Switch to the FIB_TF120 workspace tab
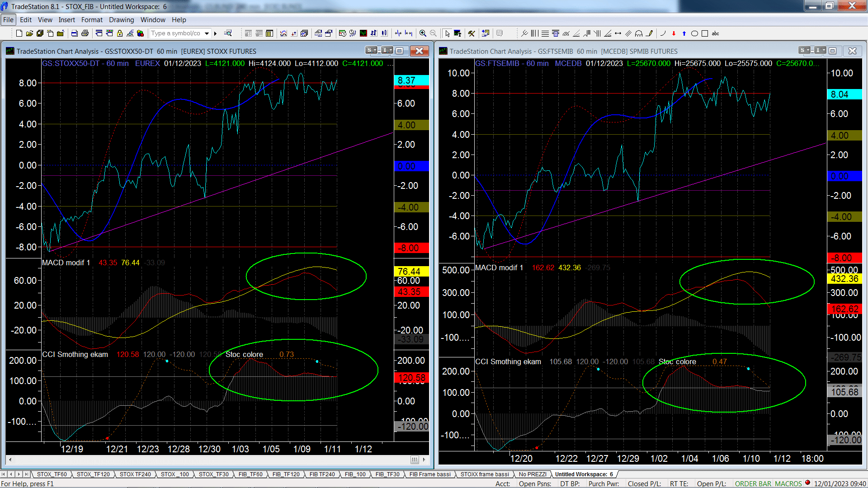 pos(286,474)
